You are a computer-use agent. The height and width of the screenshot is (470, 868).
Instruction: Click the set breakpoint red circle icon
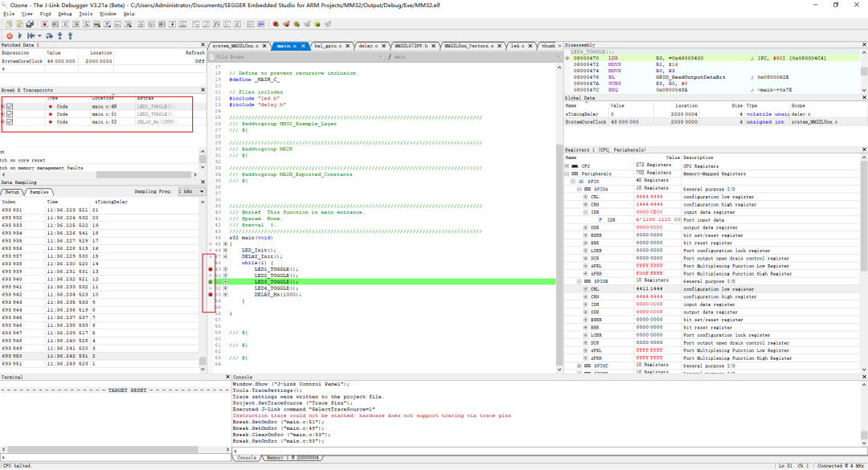(x=276, y=24)
